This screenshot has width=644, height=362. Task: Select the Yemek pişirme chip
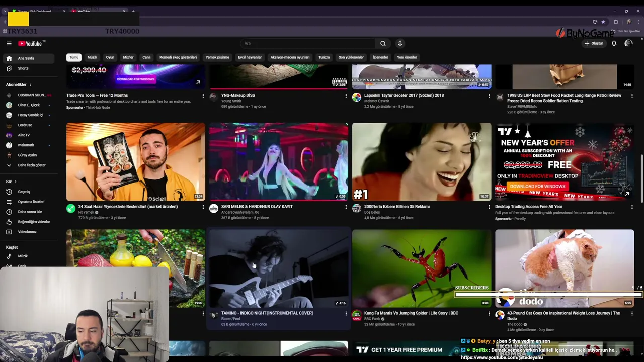pos(217,57)
